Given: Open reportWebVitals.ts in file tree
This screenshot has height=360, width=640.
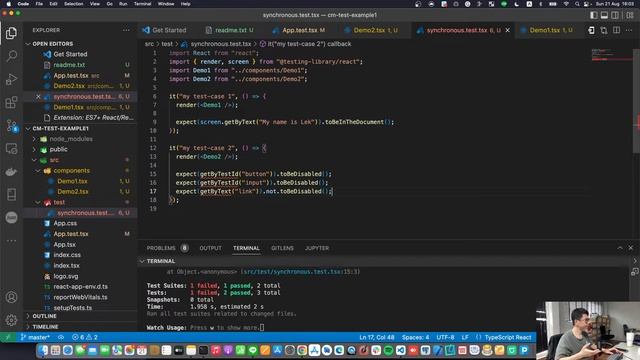Looking at the screenshot, I should (80, 297).
